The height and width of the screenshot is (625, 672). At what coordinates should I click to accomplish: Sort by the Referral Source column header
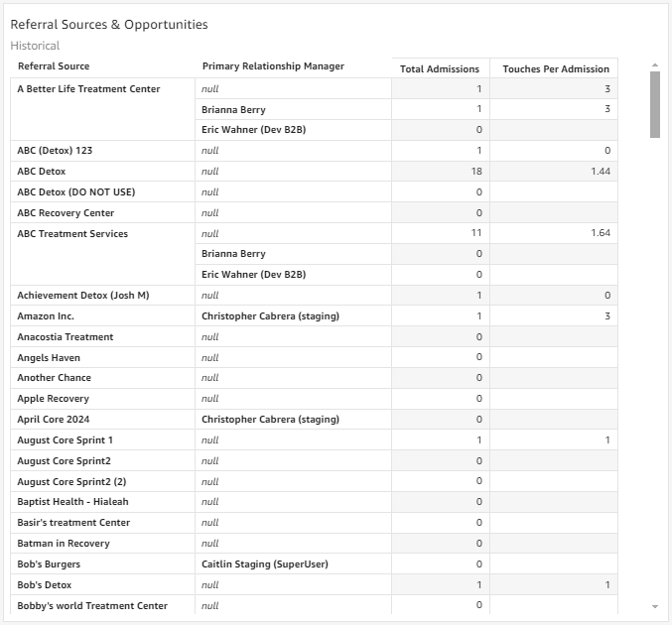[54, 66]
